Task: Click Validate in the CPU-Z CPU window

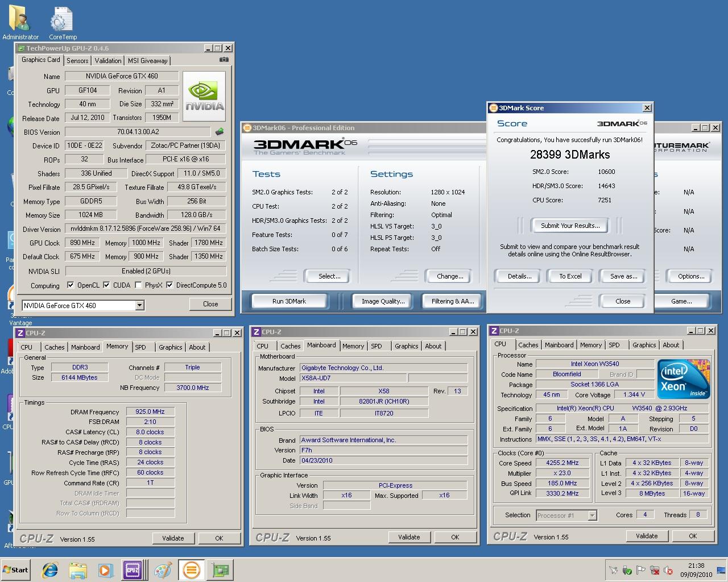Action: [x=647, y=536]
